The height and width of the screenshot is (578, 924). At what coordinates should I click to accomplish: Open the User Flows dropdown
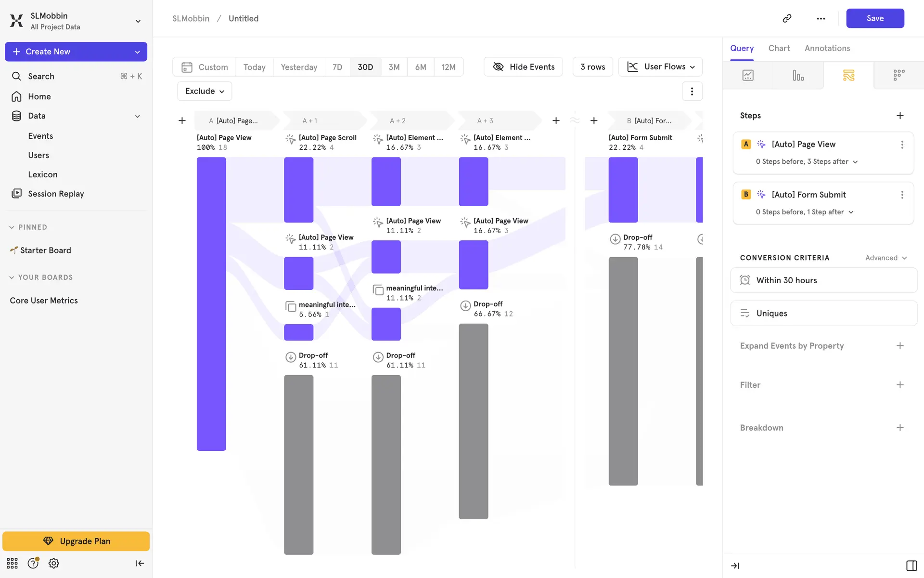point(660,67)
